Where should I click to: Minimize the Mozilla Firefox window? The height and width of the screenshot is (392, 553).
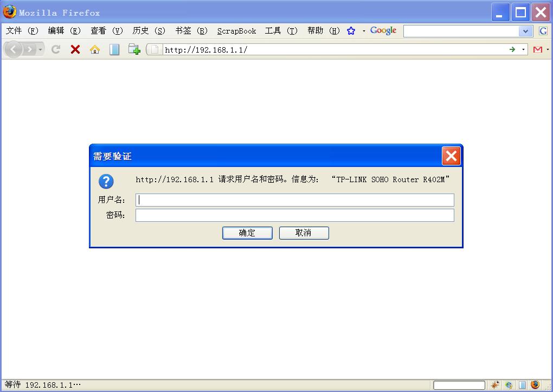tap(500, 12)
